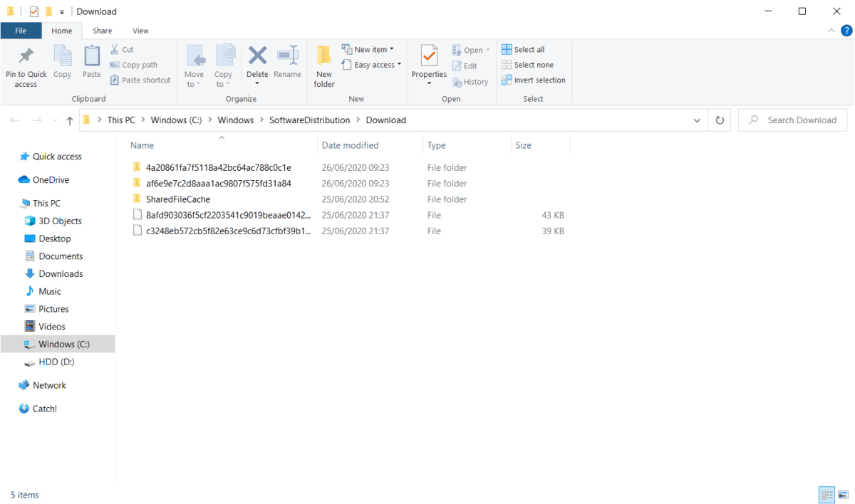Screen dimensions: 855x504
Task: Open the File menu
Action: 21,31
